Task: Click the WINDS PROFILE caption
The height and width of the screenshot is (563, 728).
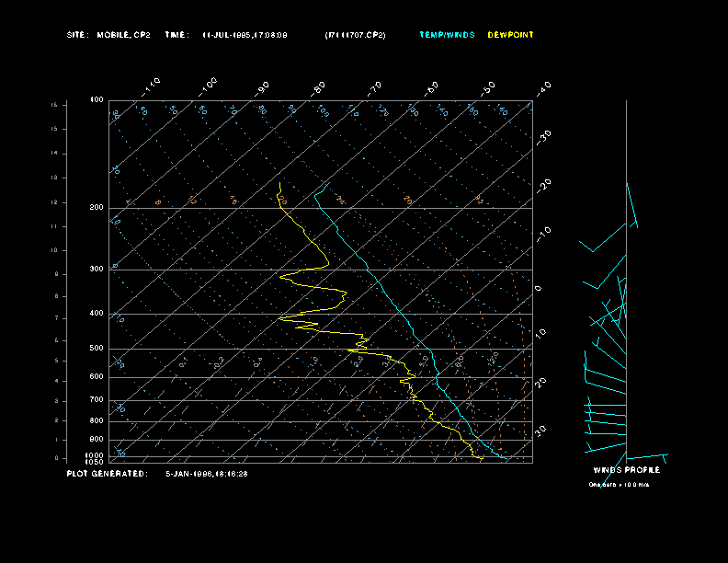Action: click(x=626, y=470)
